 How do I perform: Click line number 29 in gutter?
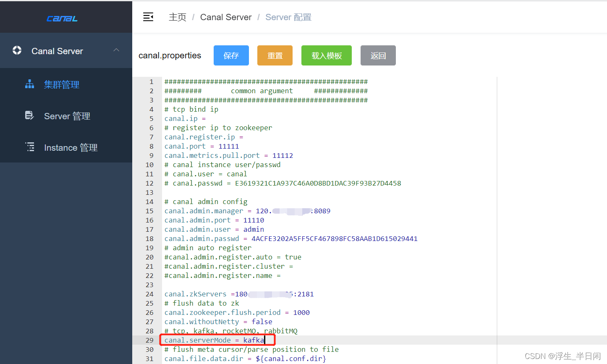(149, 340)
